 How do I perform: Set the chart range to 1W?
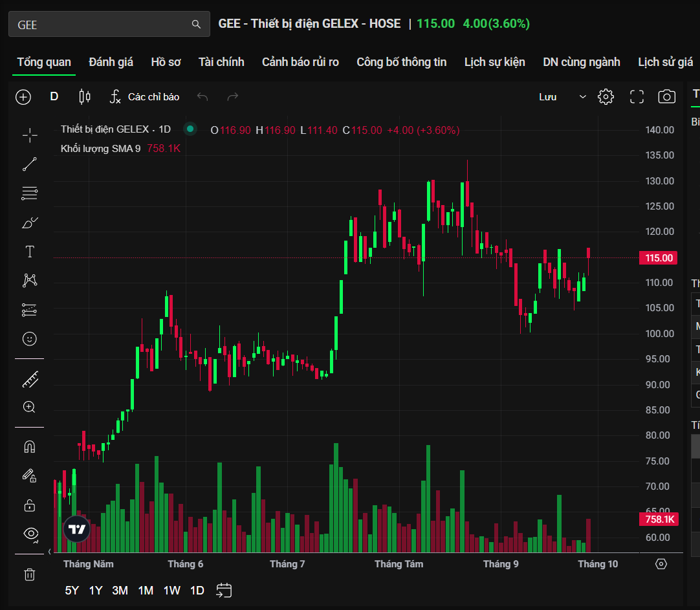[x=172, y=591]
